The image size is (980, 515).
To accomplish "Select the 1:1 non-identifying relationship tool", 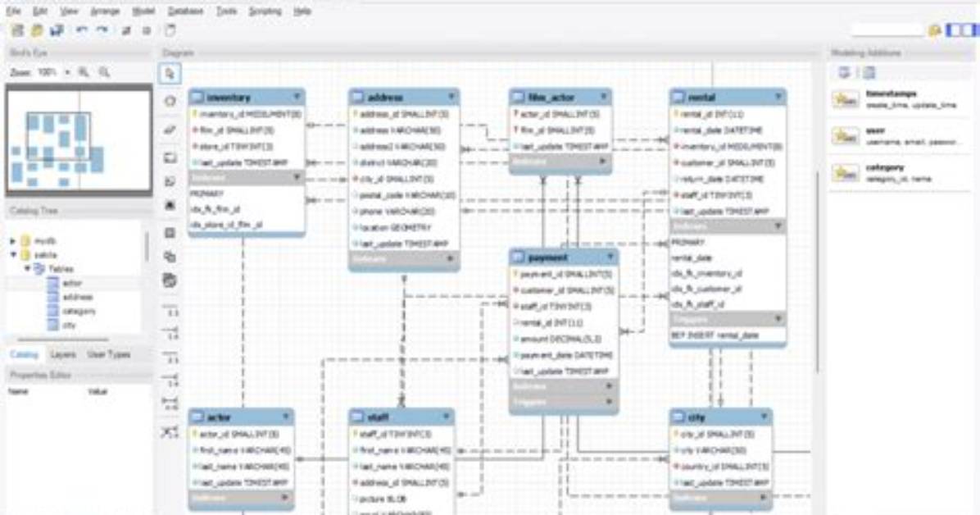I will point(170,310).
